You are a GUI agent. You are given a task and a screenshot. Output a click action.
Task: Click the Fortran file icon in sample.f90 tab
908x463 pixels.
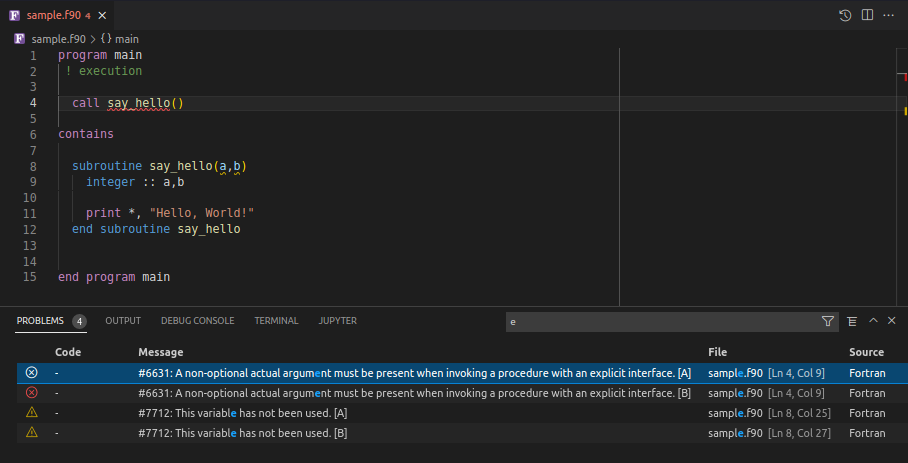click(x=14, y=16)
